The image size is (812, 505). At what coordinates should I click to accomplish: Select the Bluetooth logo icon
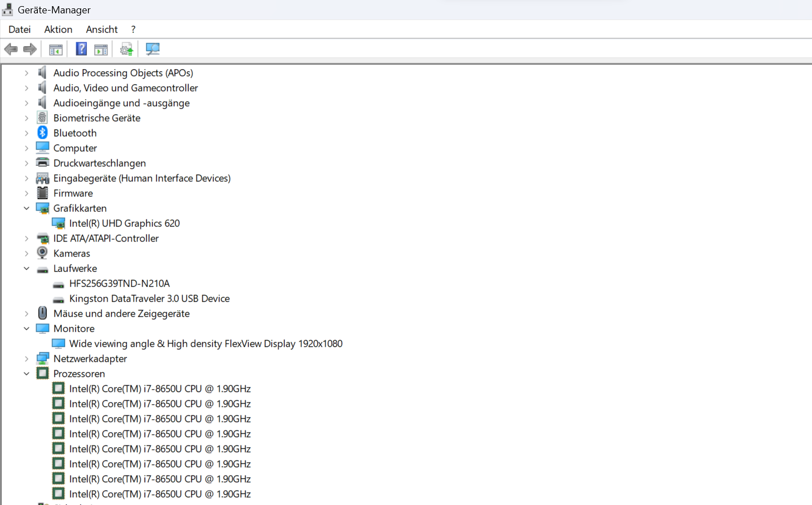[42, 133]
